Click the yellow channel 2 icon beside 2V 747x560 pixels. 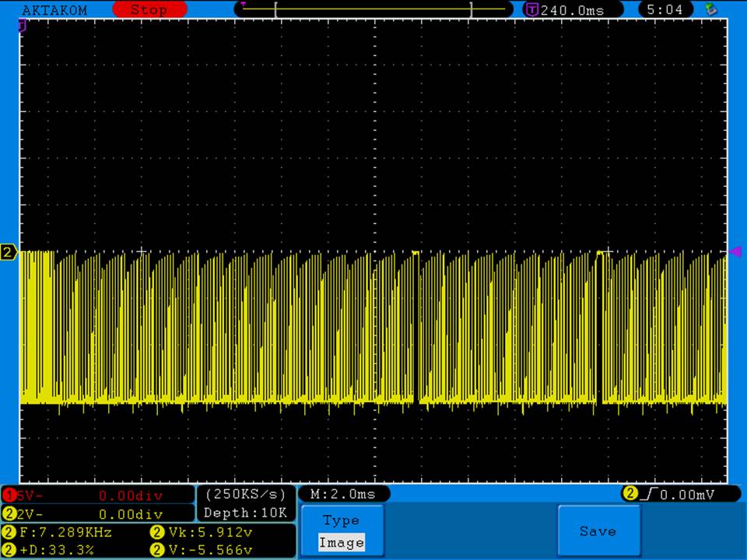click(x=9, y=513)
